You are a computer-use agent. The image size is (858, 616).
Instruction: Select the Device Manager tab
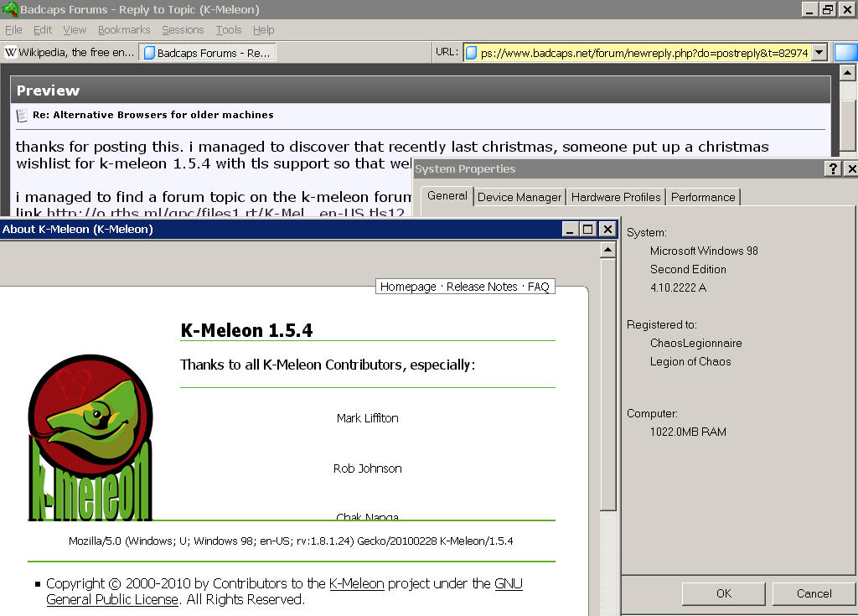(519, 197)
